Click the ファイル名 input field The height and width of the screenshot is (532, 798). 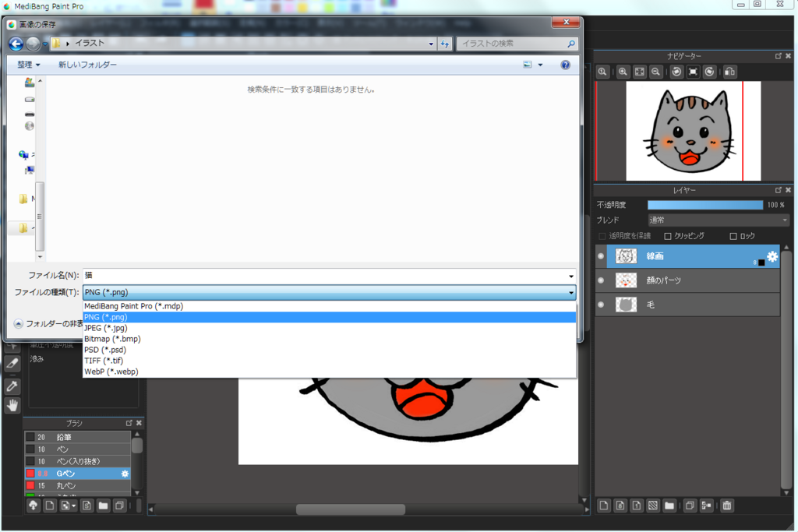pos(325,276)
